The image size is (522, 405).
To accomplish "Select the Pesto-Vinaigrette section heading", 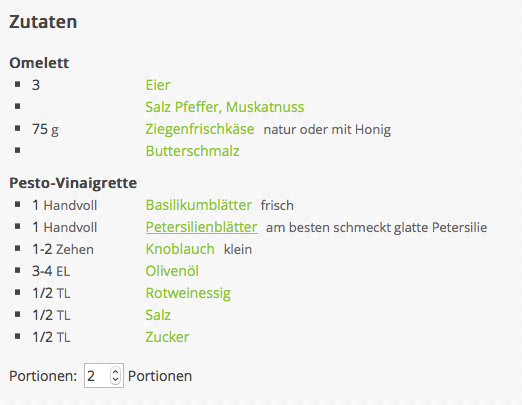I will [x=73, y=183].
